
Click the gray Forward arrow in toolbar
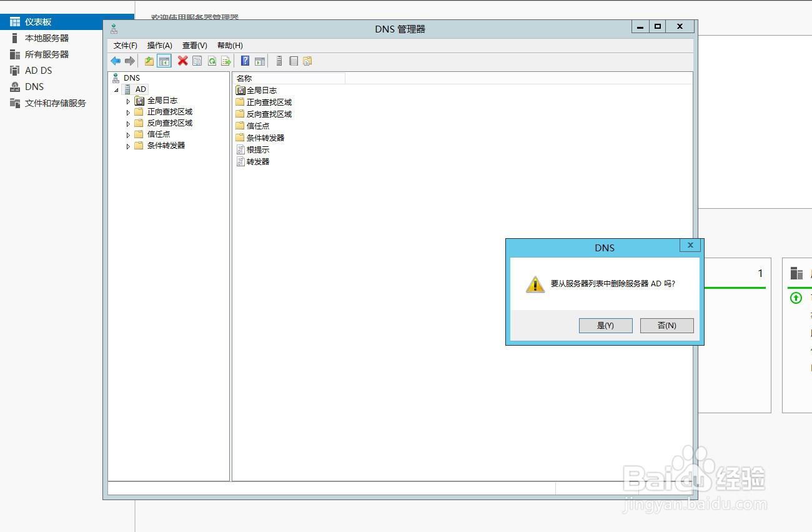click(130, 61)
